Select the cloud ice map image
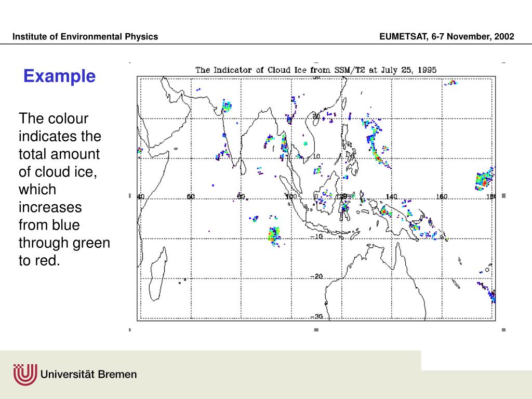The width and height of the screenshot is (532, 399). [316, 196]
